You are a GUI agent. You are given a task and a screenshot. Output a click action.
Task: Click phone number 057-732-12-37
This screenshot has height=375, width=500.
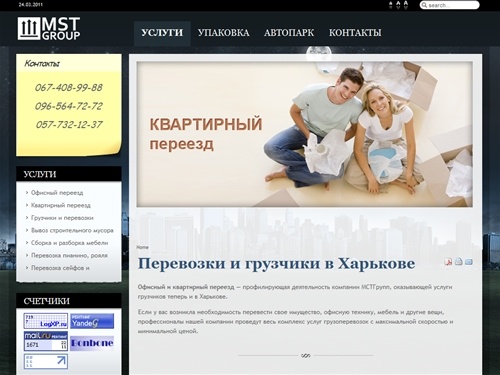69,125
